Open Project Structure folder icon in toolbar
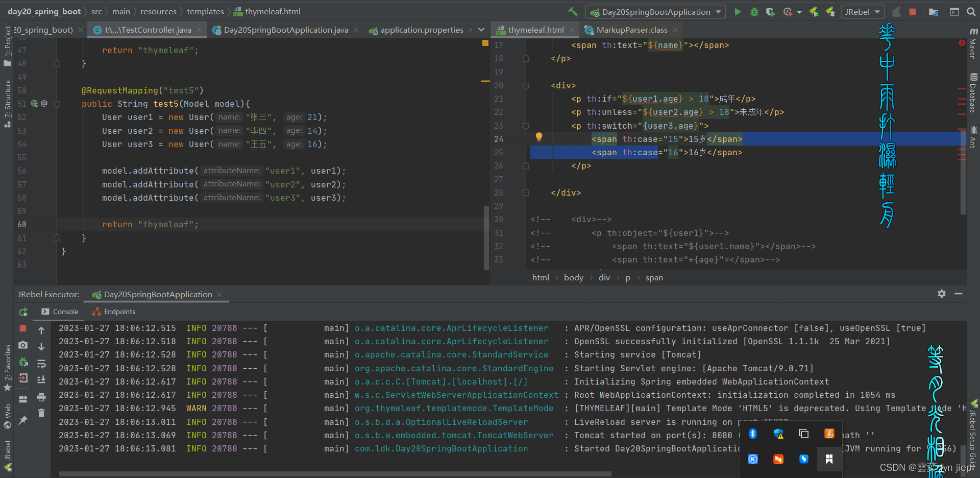Screen dimensions: 980x478 pos(934,12)
